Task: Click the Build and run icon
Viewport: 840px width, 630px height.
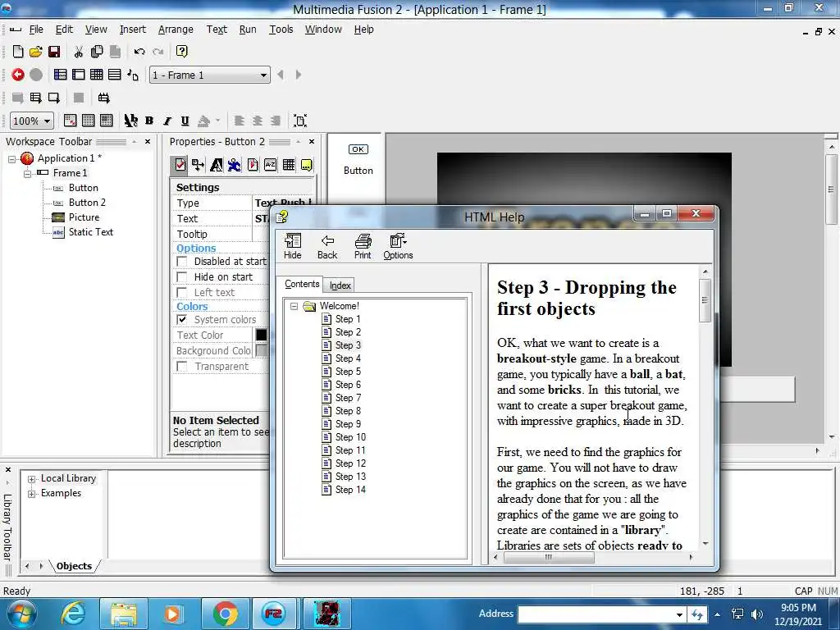Action: pyautogui.click(x=103, y=98)
